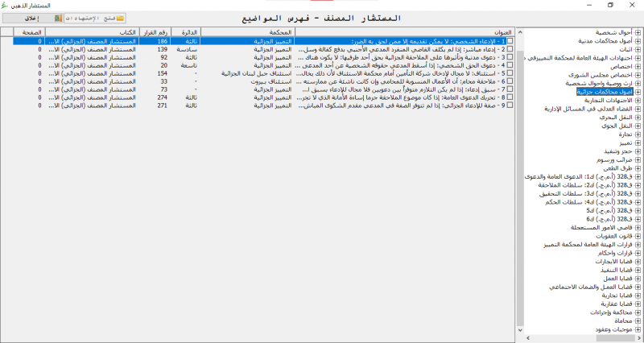The width and height of the screenshot is (644, 343).
Task: Select the قرارات واحكام tree item
Action: tap(616, 253)
